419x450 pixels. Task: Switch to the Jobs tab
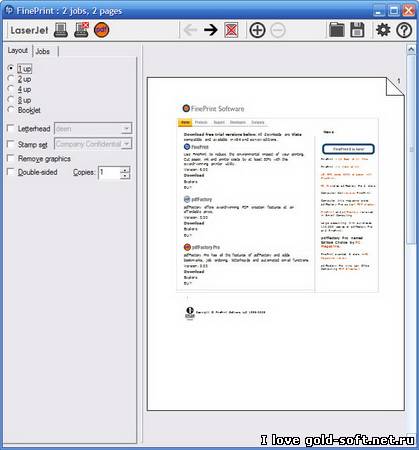[43, 51]
